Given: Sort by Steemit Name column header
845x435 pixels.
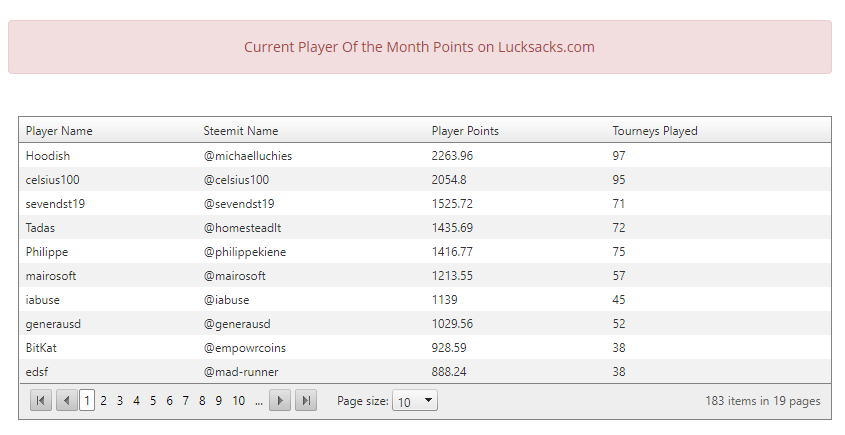Looking at the screenshot, I should (x=241, y=131).
